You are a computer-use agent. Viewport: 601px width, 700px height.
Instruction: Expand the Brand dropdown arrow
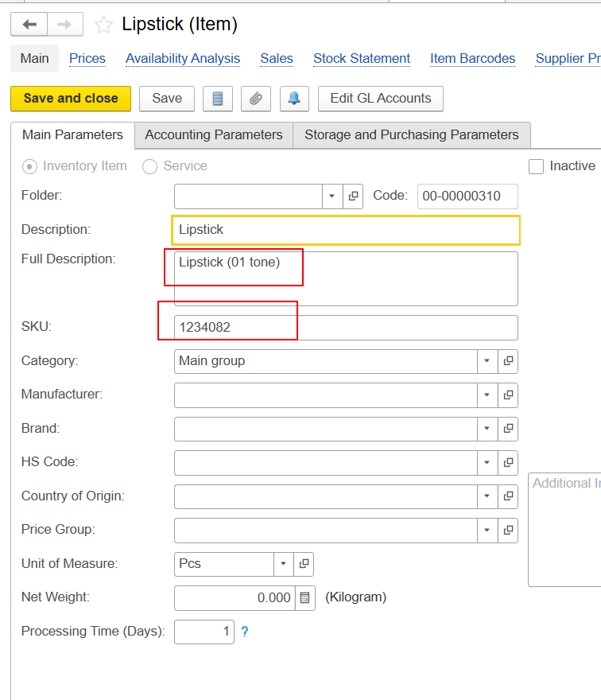[487, 429]
